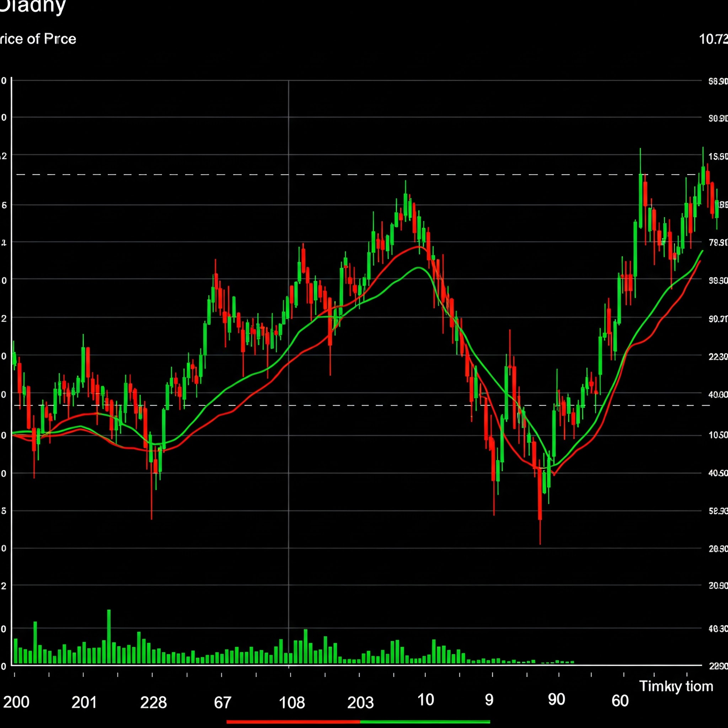Click the 'Timkıy tiom' axis title
The width and height of the screenshot is (728, 728).
pos(676,686)
